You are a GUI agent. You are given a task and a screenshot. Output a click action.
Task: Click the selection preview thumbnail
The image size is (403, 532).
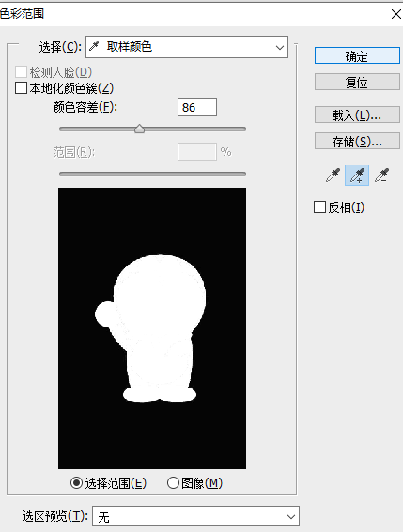coord(152,328)
